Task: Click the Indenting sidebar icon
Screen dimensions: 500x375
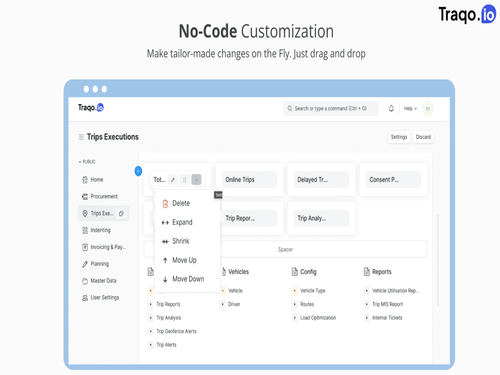Action: [x=85, y=230]
